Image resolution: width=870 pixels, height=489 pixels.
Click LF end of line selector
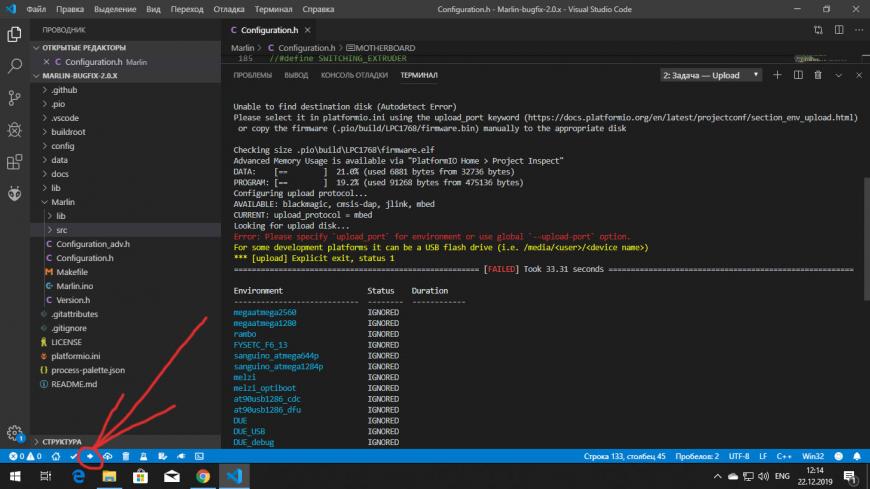click(763, 456)
